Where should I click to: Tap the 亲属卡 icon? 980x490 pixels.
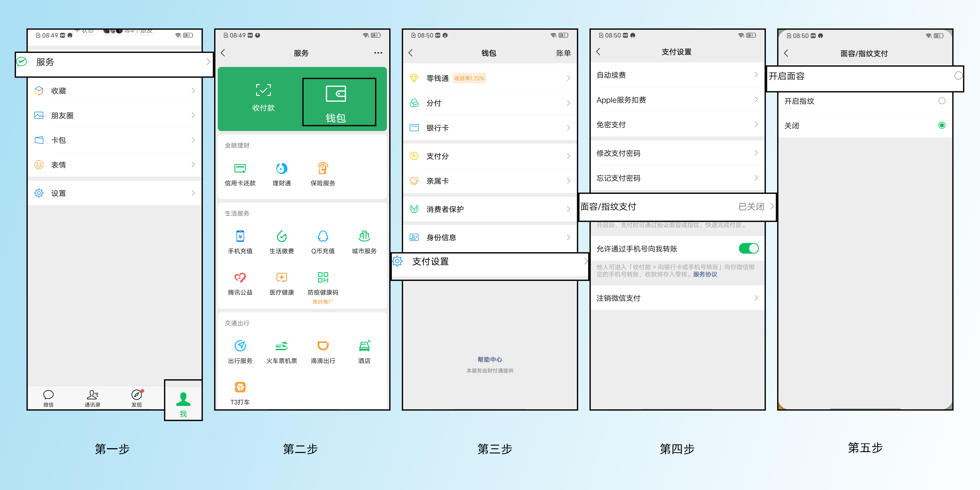414,181
